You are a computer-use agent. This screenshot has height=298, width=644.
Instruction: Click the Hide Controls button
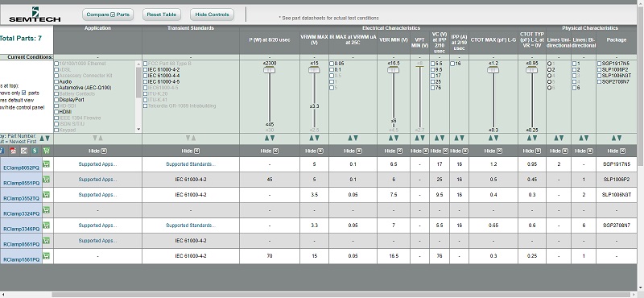(x=212, y=14)
